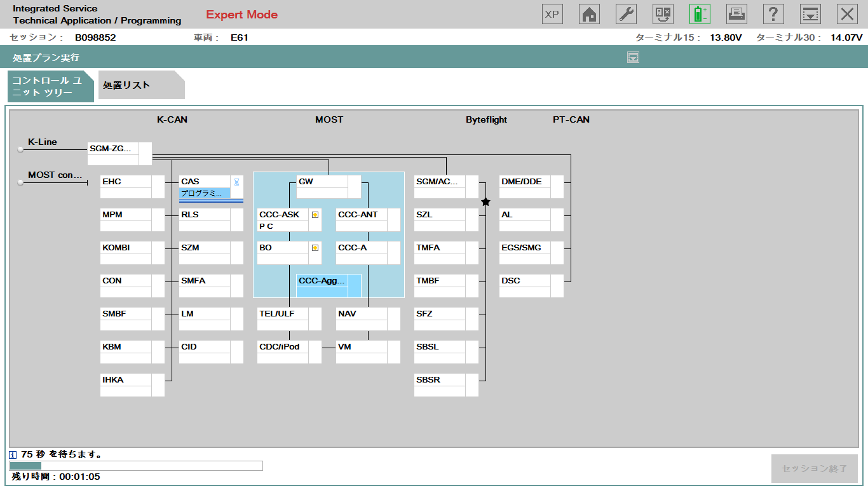Open the help question mark icon

coord(773,14)
